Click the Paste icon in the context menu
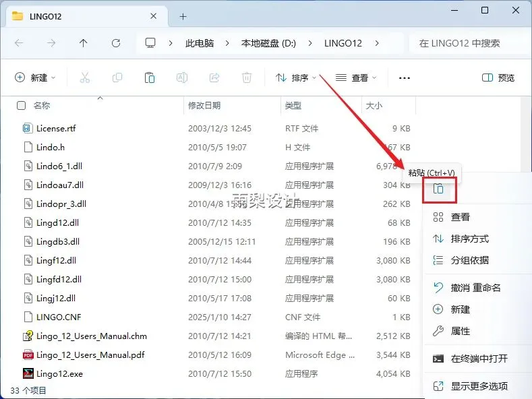 438,189
